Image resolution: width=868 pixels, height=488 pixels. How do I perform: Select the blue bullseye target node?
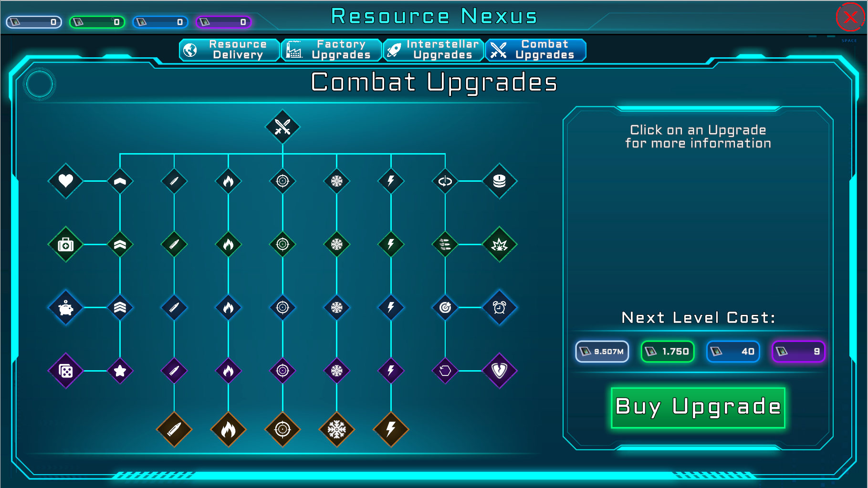[x=445, y=308]
